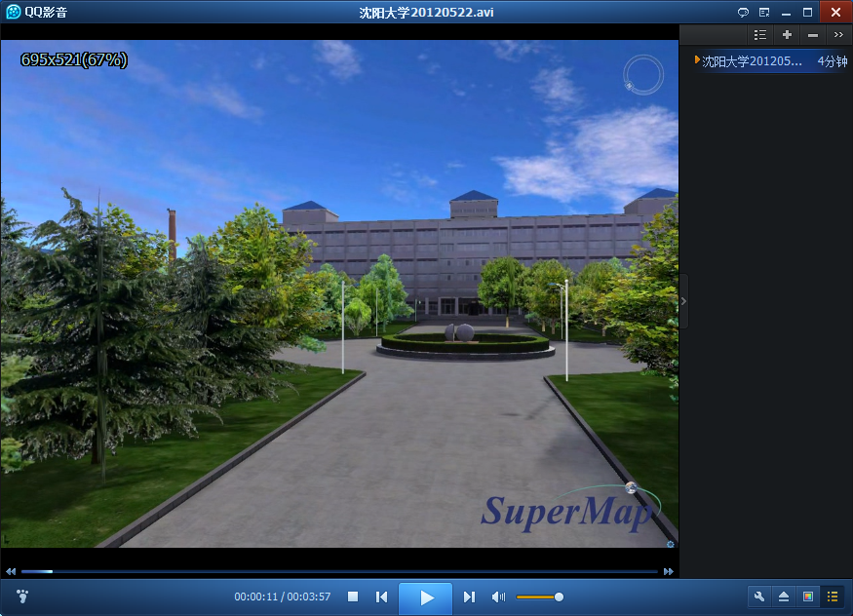Minimize the QQ影音 window

(x=786, y=13)
